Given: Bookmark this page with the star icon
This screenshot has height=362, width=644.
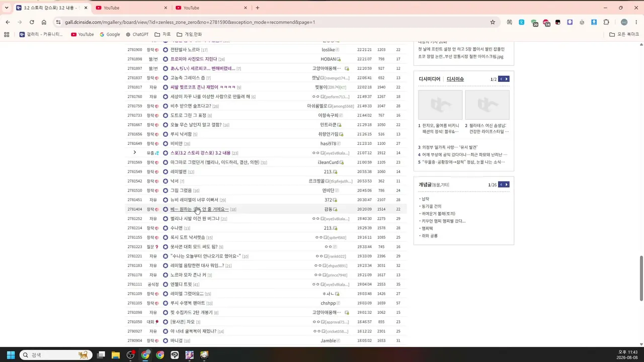Looking at the screenshot, I should pos(493,22).
